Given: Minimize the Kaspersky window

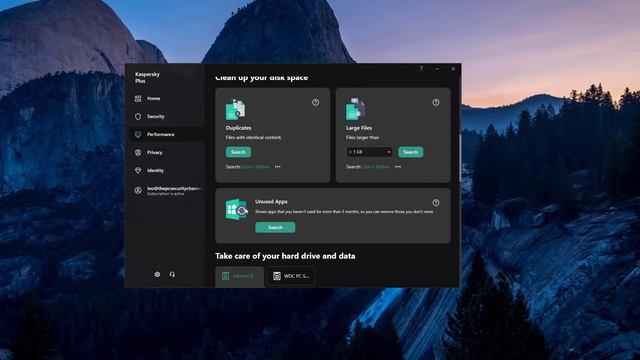Looking at the screenshot, I should (x=437, y=69).
